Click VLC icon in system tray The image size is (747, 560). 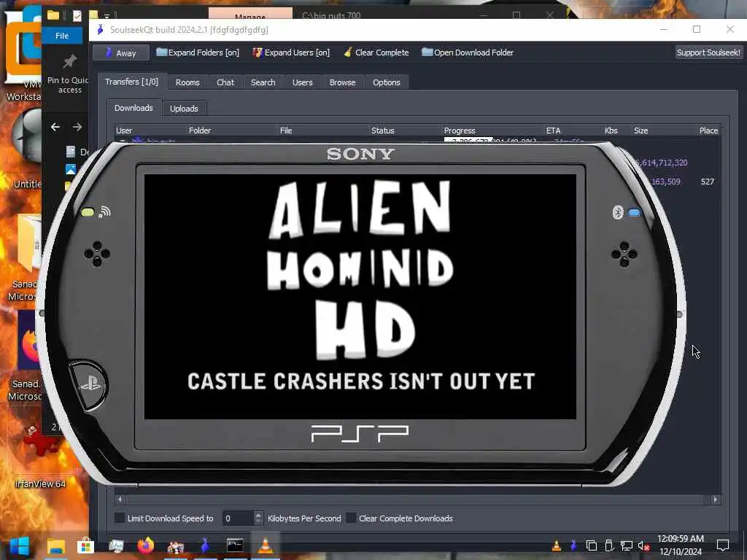[556, 545]
